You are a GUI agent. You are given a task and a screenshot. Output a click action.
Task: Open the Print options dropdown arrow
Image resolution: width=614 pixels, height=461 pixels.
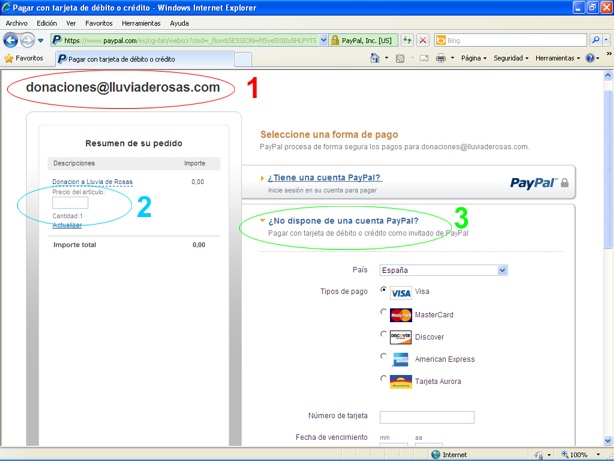[x=453, y=58]
